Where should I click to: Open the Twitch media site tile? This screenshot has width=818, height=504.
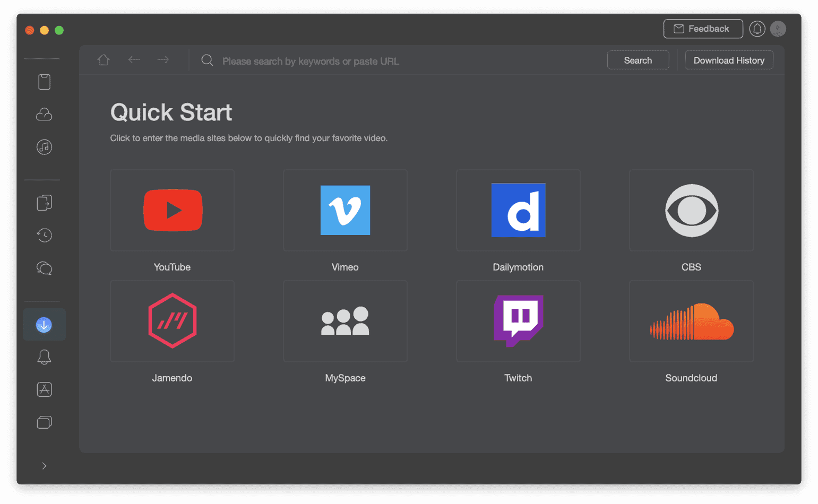[x=518, y=321]
